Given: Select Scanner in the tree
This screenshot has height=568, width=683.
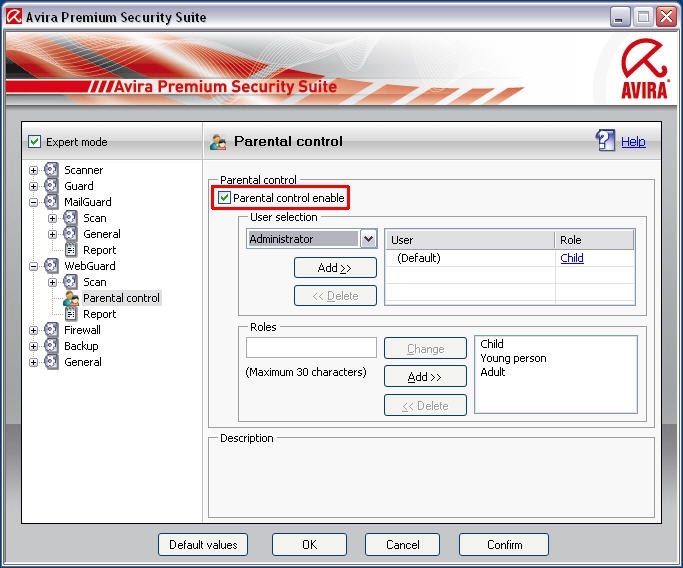Looking at the screenshot, I should tap(84, 170).
